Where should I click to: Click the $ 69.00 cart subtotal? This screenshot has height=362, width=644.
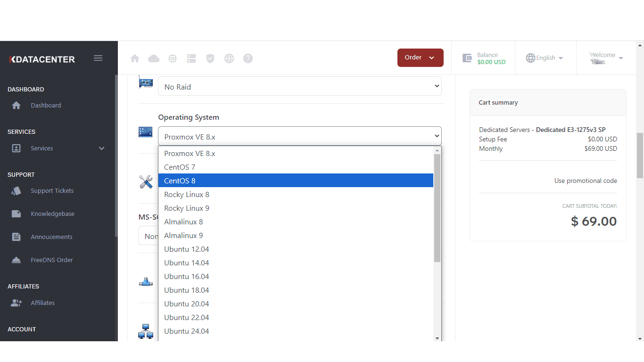click(594, 221)
